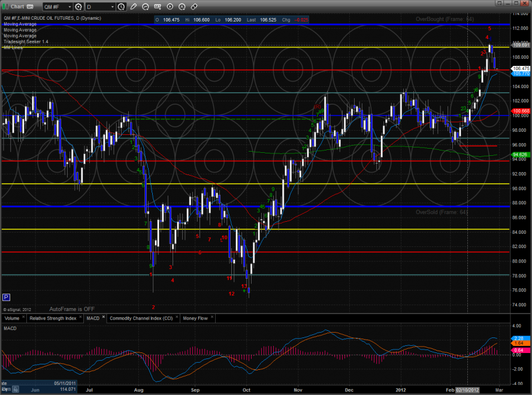Open the time template clock icon
Image resolution: width=532 pixels, height=395 pixels.
(122, 7)
